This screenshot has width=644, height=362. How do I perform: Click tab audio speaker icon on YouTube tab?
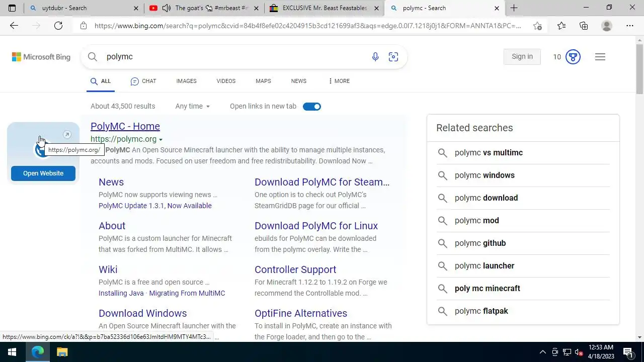[x=167, y=8]
